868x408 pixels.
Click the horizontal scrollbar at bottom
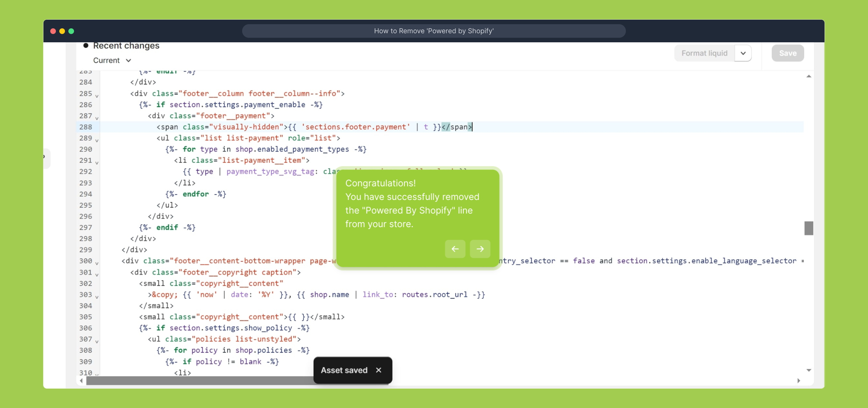tap(199, 381)
